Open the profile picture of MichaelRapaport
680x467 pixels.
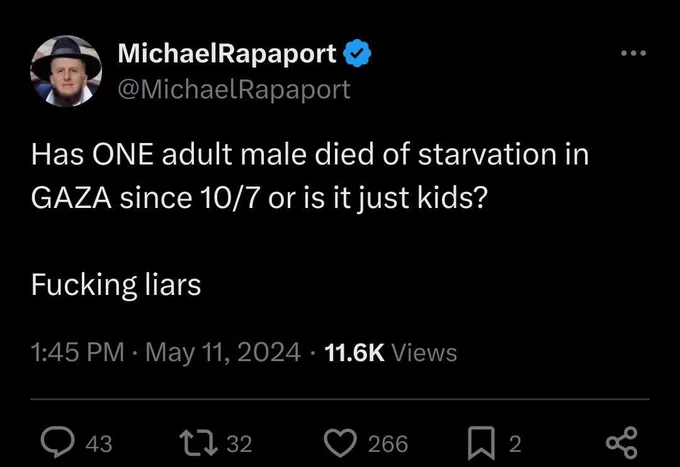(66, 71)
